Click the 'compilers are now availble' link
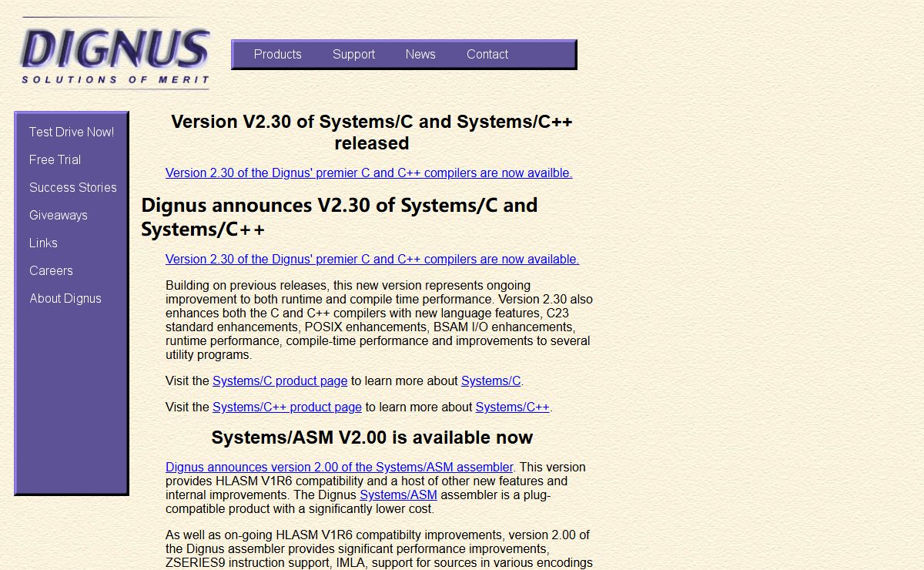924x570 pixels. [x=369, y=173]
